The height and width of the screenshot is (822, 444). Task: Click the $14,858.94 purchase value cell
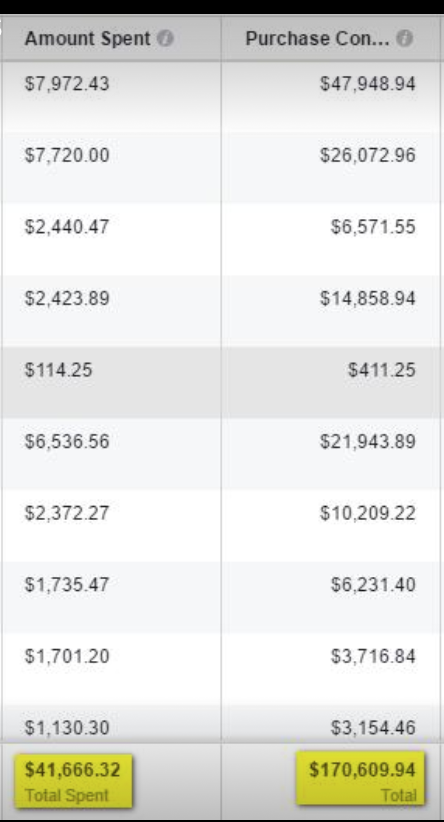[331, 311]
